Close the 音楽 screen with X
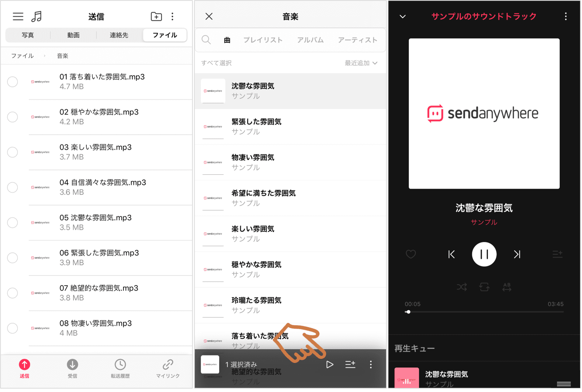This screenshot has width=582, height=392. pos(209,17)
